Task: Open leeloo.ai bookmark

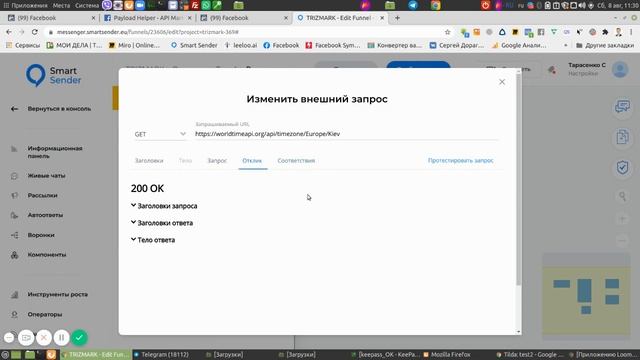Action: pyautogui.click(x=240, y=45)
